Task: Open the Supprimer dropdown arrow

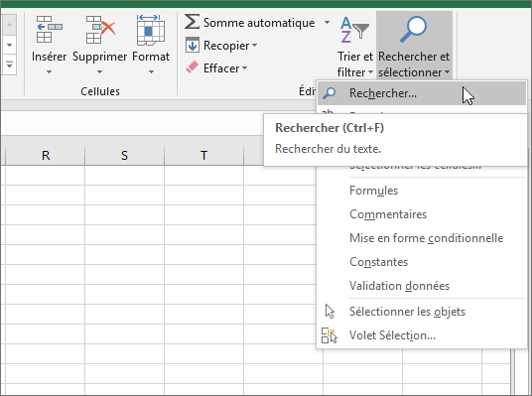Action: pyautogui.click(x=99, y=71)
